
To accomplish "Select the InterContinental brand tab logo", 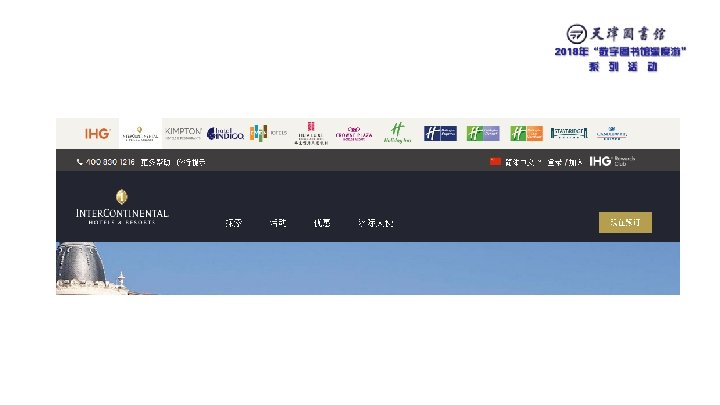I will coord(140,134).
